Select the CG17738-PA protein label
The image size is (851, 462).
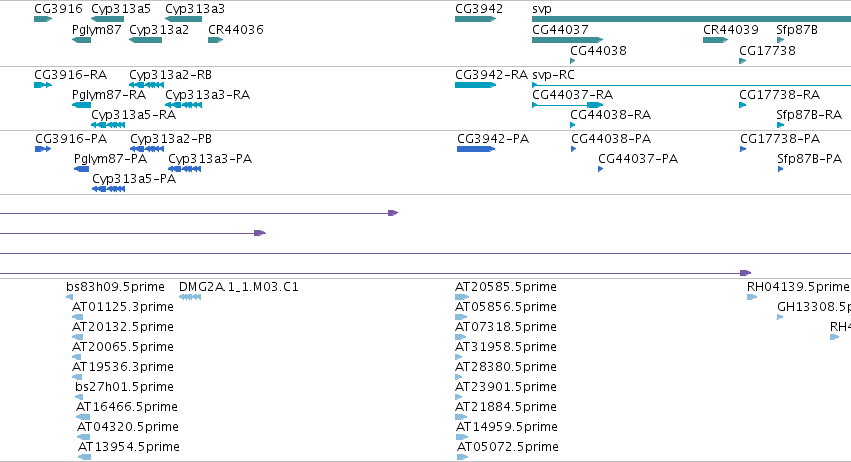point(780,139)
